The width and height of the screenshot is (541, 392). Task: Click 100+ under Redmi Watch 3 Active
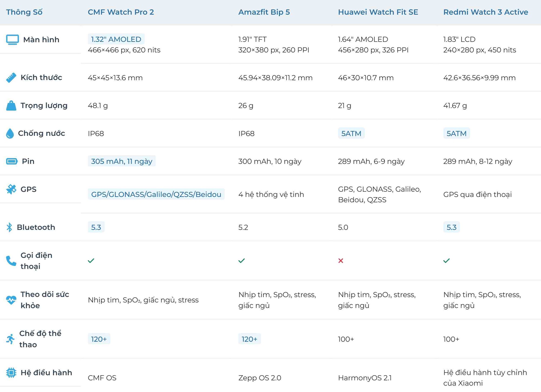[451, 339]
